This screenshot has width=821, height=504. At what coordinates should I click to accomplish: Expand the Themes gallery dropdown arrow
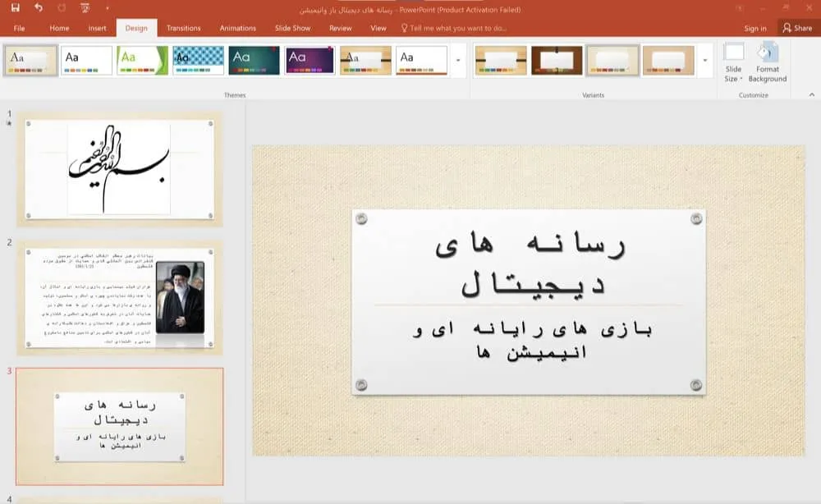(458, 61)
